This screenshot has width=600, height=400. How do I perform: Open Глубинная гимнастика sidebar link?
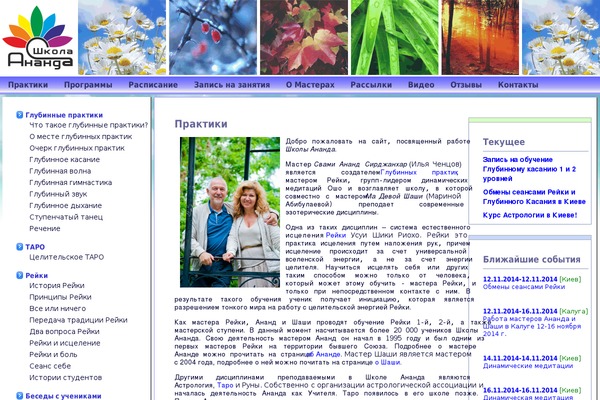pyautogui.click(x=70, y=183)
